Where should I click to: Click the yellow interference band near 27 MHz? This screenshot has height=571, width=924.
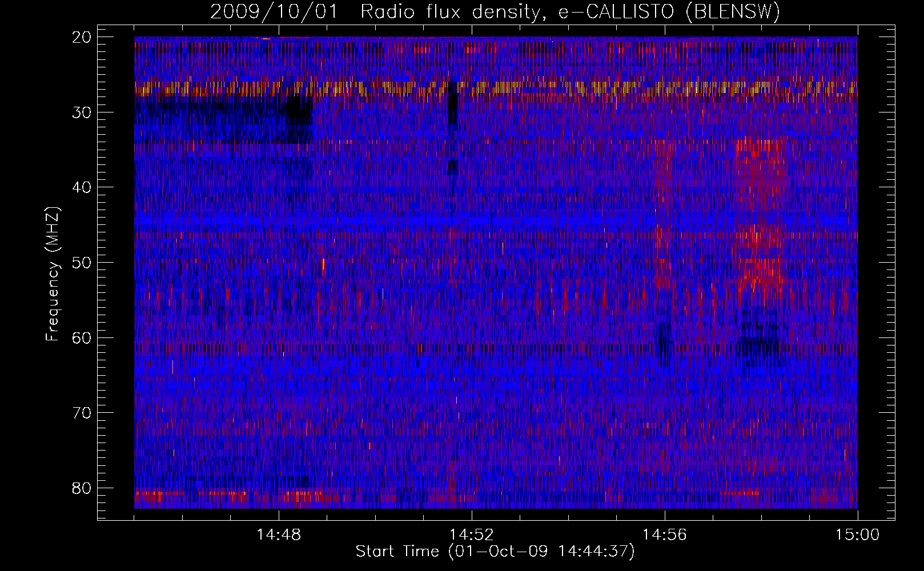496,88
